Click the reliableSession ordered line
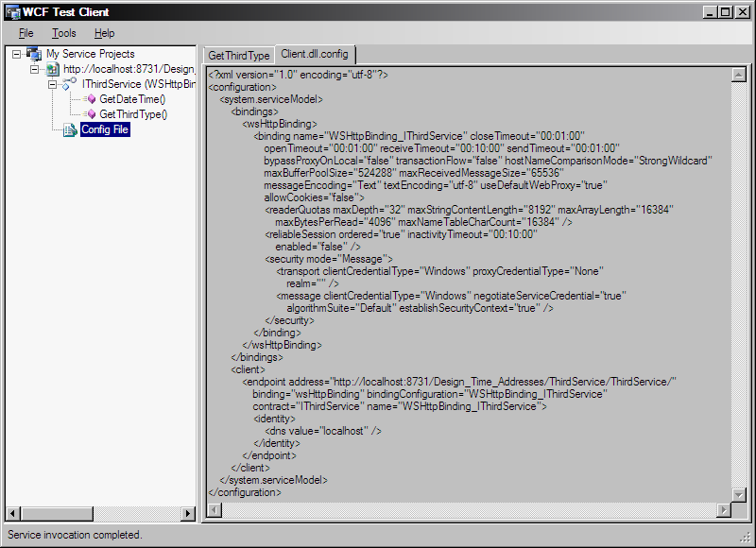Viewport: 756px width, 548px height. coord(401,234)
